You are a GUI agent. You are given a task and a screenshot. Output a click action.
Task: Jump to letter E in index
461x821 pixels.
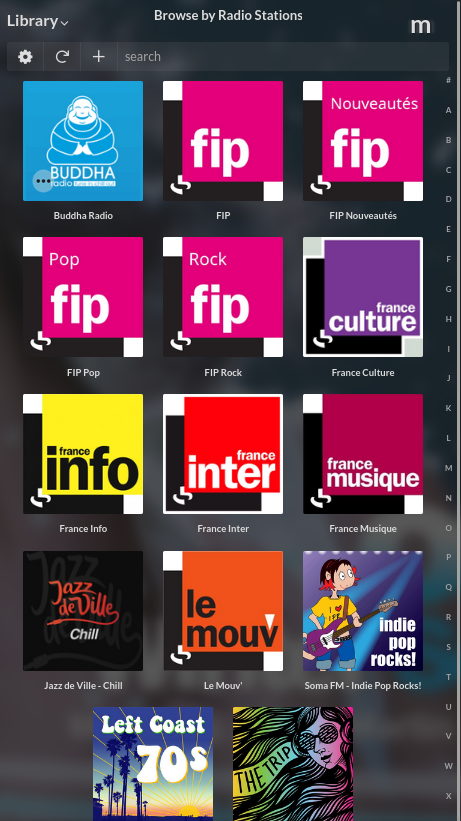click(448, 229)
